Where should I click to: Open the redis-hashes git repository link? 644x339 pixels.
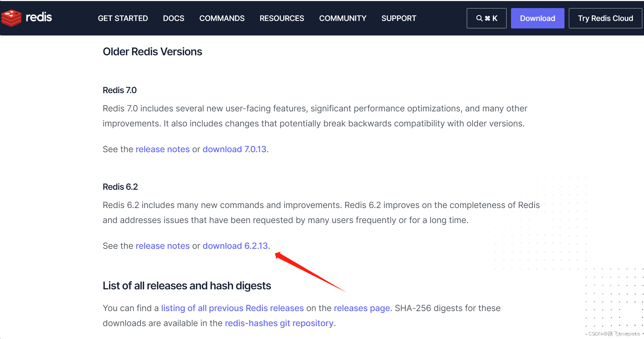pyautogui.click(x=279, y=323)
